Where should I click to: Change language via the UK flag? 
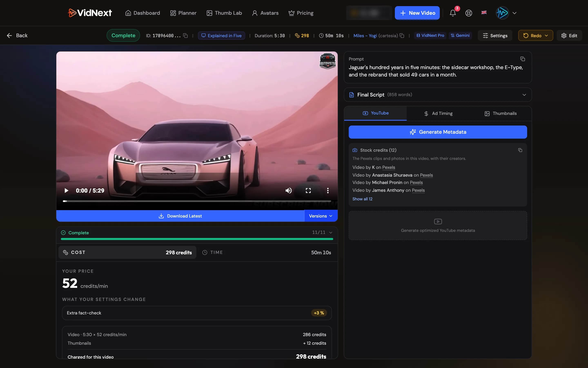click(484, 13)
